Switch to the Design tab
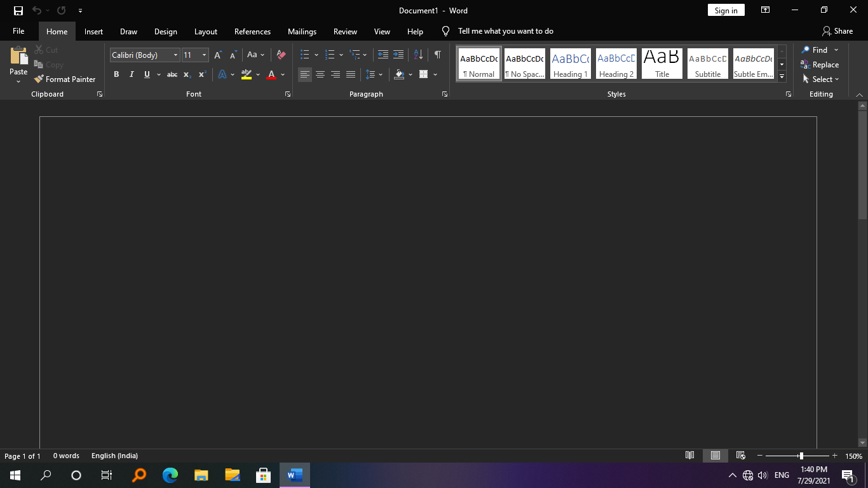Image resolution: width=868 pixels, height=488 pixels. [x=166, y=31]
